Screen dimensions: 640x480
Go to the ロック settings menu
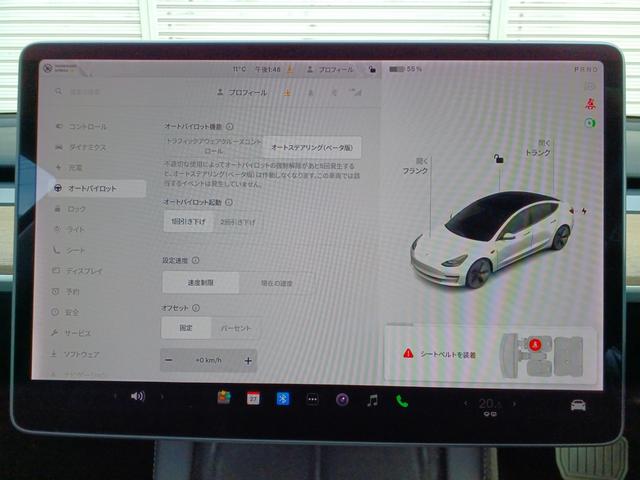coord(77,209)
